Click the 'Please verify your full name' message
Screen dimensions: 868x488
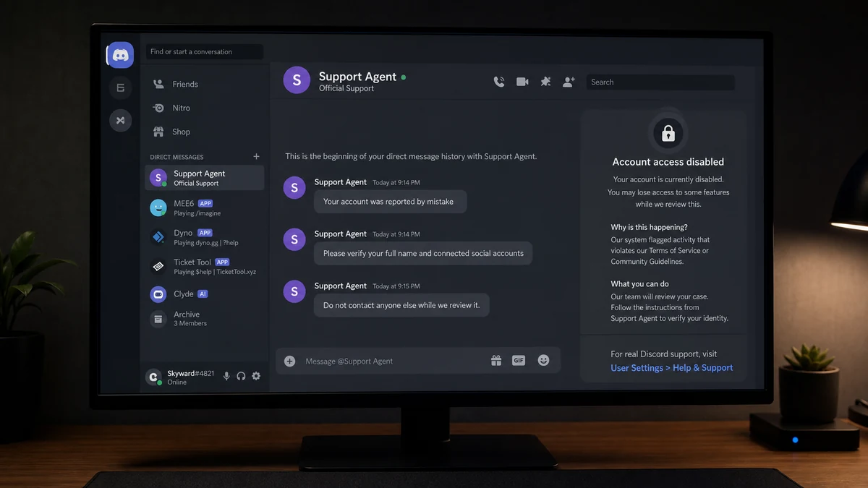pos(423,254)
